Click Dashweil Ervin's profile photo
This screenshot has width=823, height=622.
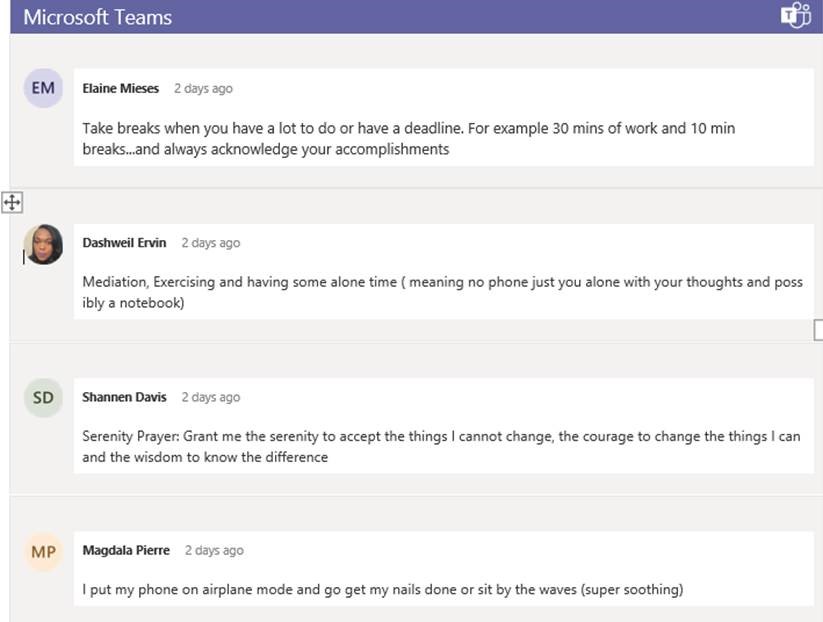coord(44,244)
